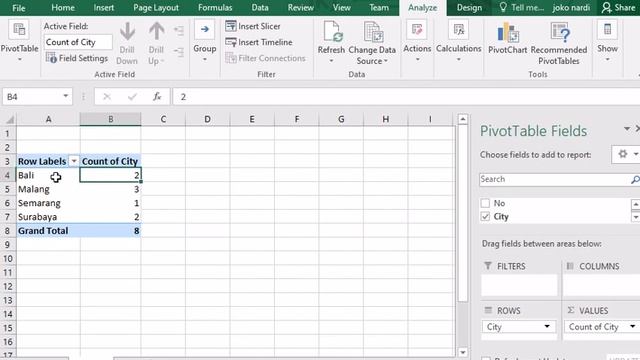640x360 pixels.
Task: Click Filter Connections
Action: tap(265, 58)
